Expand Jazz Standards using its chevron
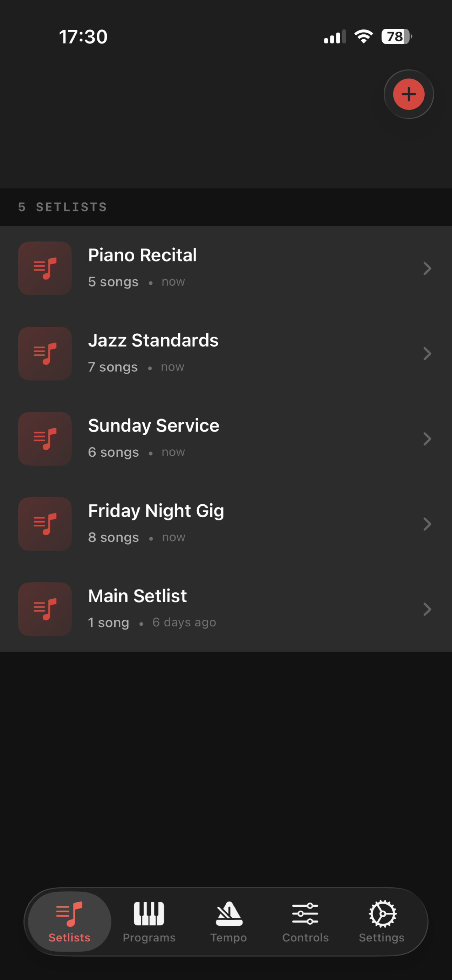Image resolution: width=452 pixels, height=980 pixels. pos(427,354)
